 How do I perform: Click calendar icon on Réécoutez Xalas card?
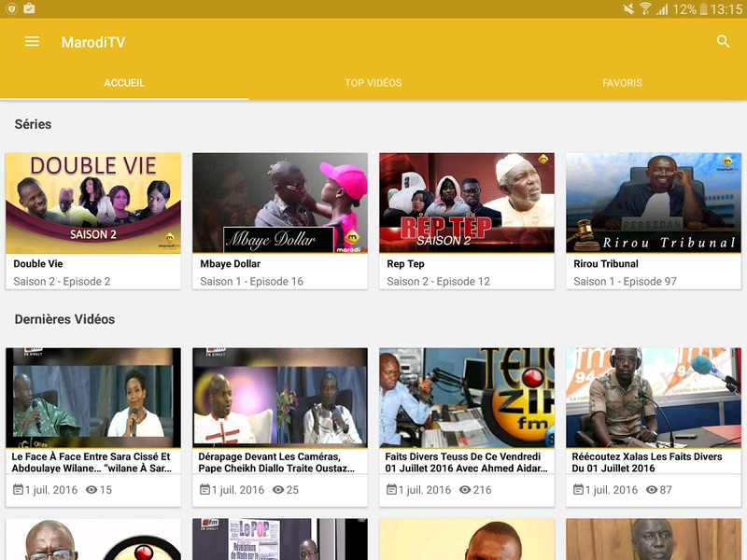click(x=578, y=489)
